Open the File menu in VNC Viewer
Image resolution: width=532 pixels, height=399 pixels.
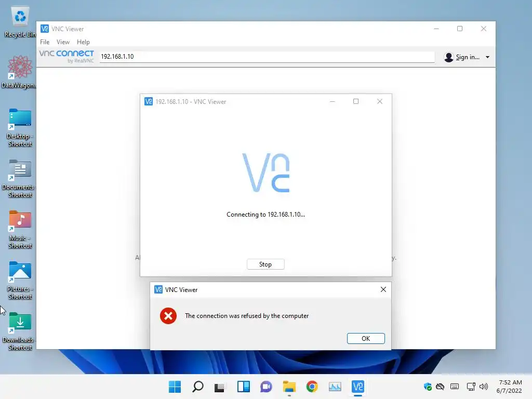[45, 42]
